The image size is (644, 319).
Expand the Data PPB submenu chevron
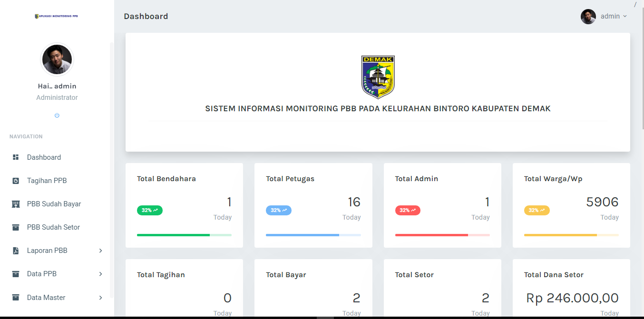pos(100,274)
